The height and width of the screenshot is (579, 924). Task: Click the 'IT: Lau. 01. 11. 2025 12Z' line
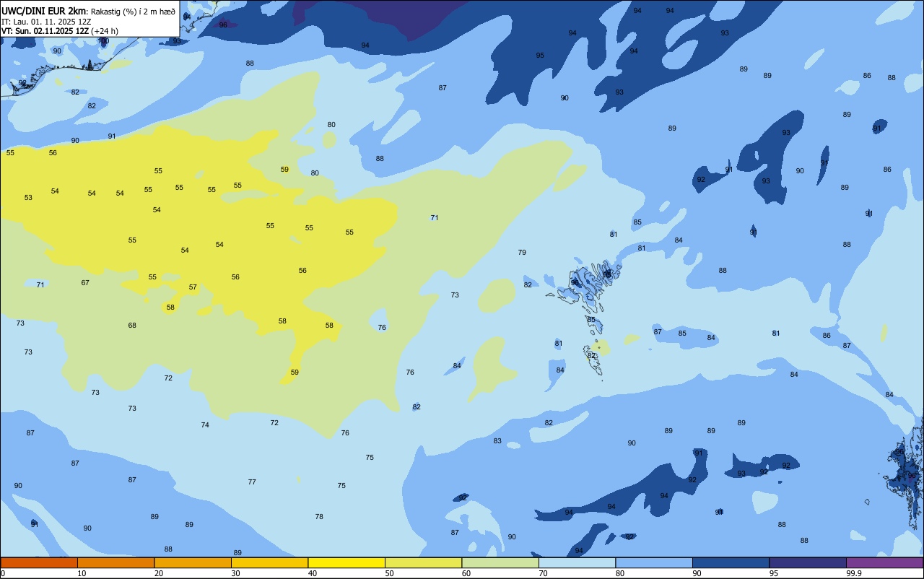click(x=46, y=22)
